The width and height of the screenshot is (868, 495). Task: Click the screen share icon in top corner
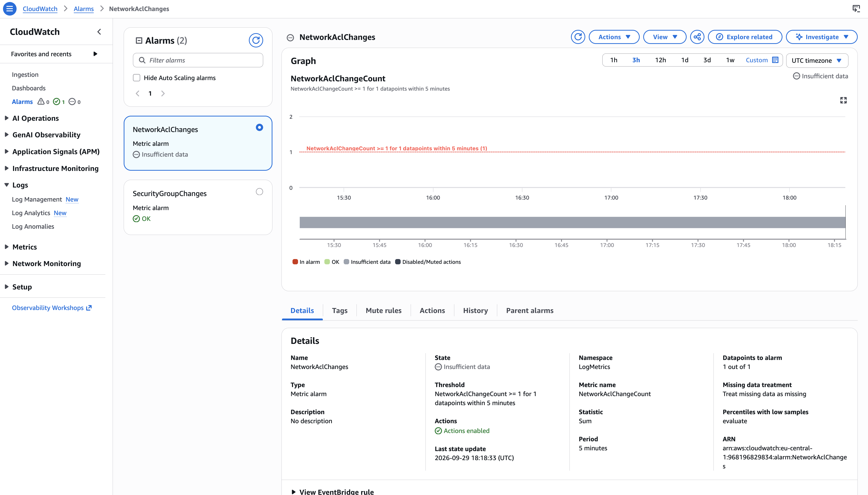point(856,9)
